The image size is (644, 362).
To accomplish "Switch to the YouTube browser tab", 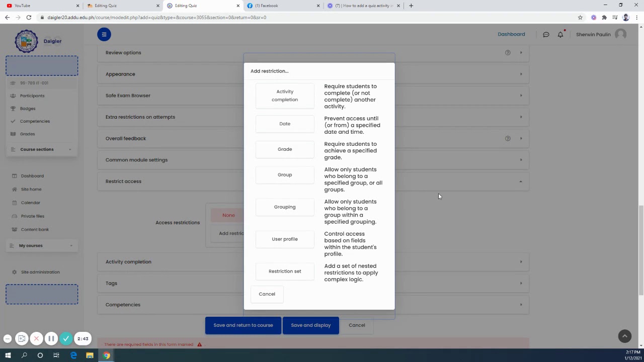I will pyautogui.click(x=41, y=6).
